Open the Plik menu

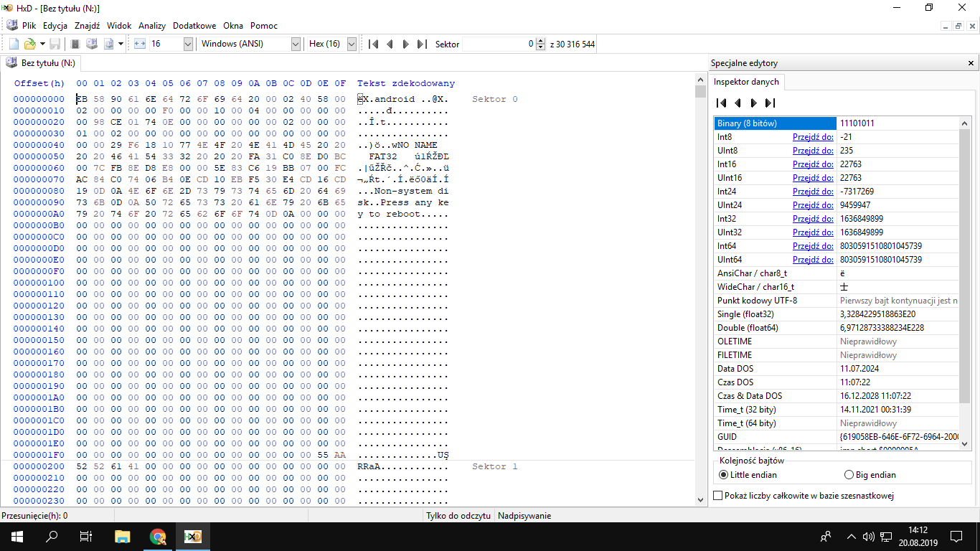coord(29,25)
